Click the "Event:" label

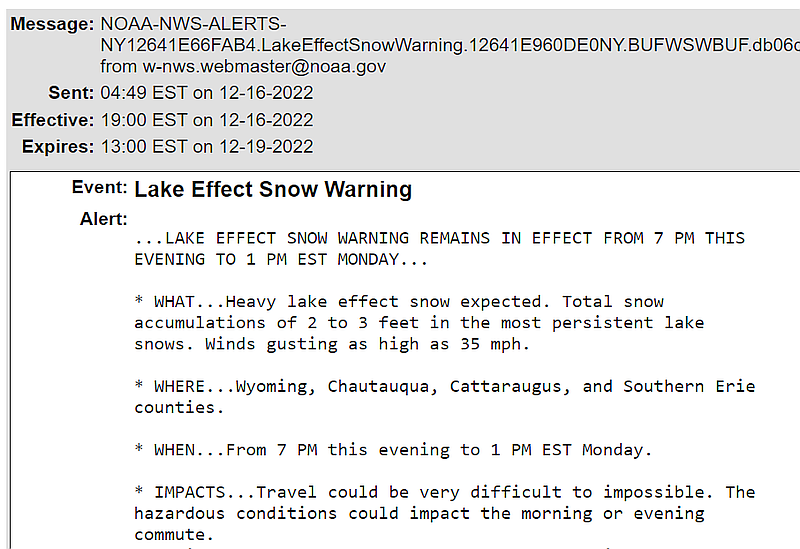(99, 188)
